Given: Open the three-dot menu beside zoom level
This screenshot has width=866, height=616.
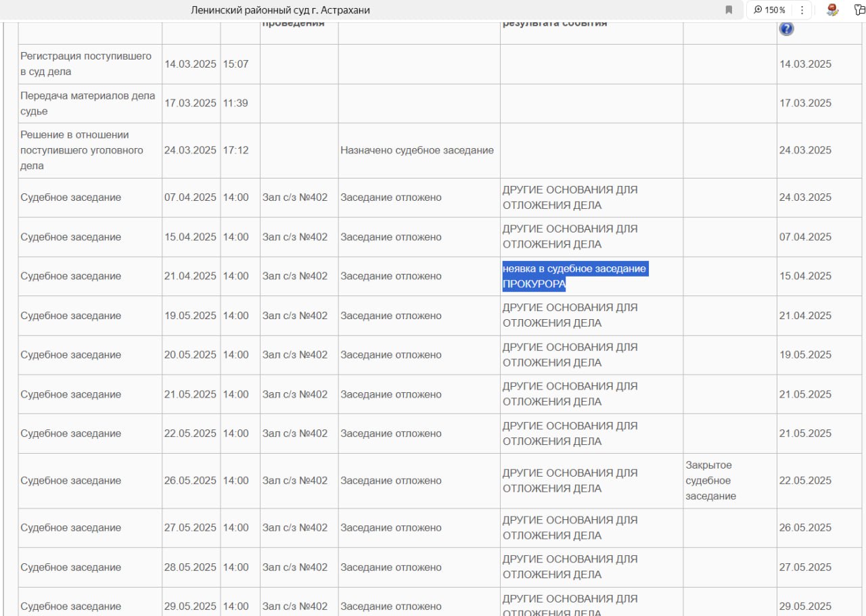Looking at the screenshot, I should click(802, 10).
